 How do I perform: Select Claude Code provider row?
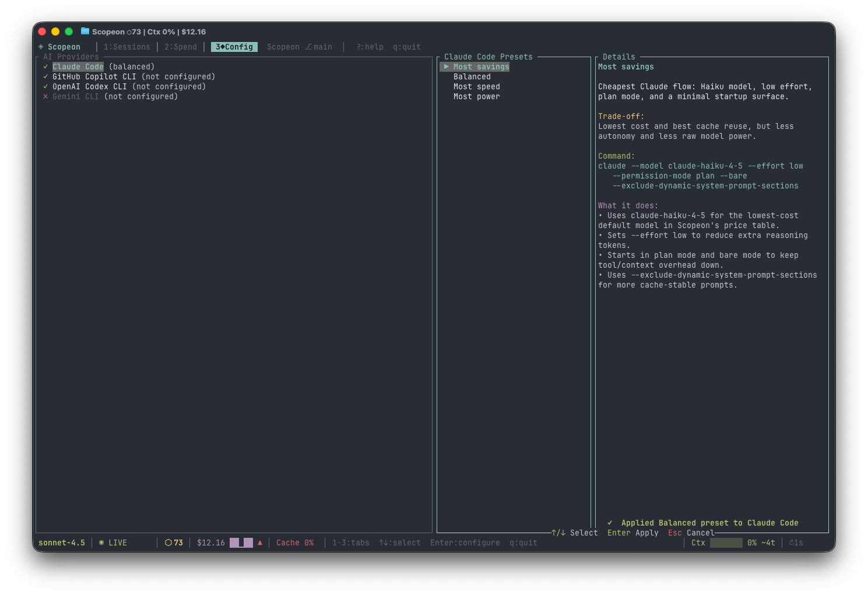pyautogui.click(x=104, y=66)
